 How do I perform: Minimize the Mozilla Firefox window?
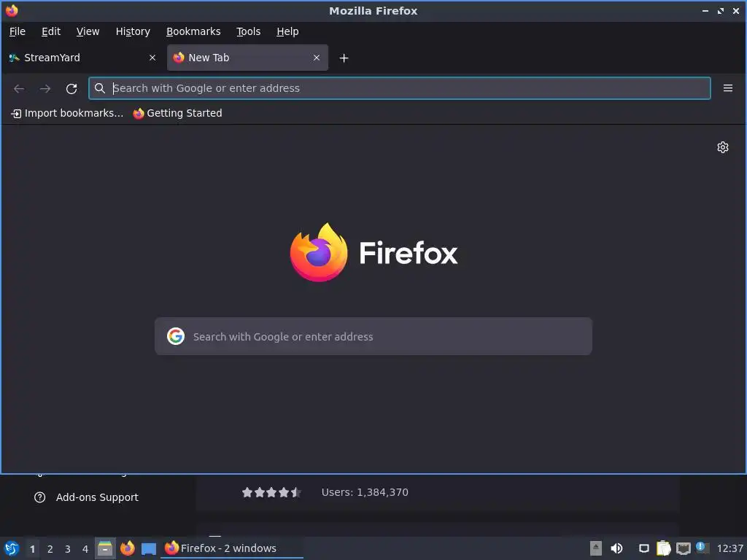pyautogui.click(x=705, y=10)
